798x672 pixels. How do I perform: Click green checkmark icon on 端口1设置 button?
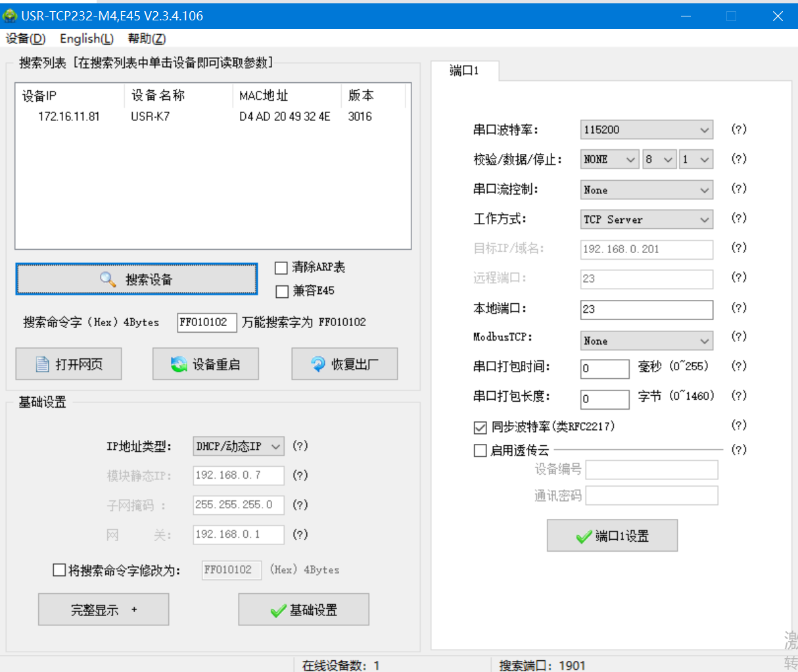tap(583, 537)
